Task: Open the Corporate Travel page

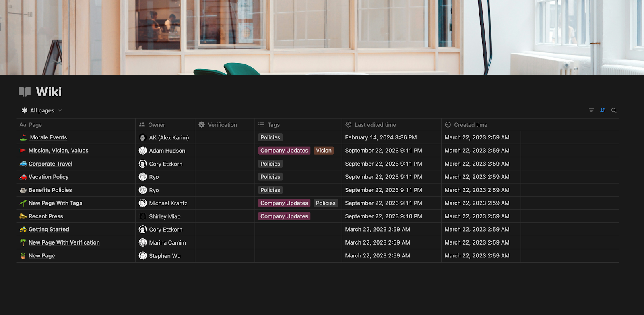Action: pyautogui.click(x=50, y=164)
